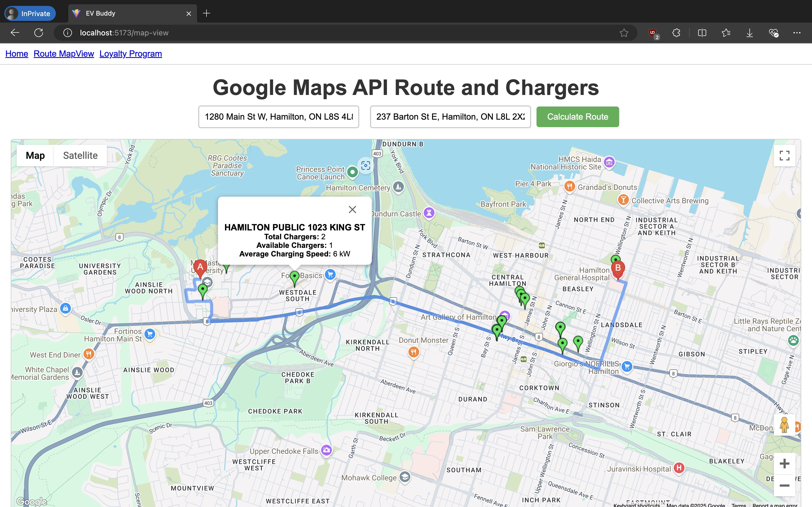Toggle fullscreen map view
Viewport: 812px width, 507px height.
click(784, 156)
